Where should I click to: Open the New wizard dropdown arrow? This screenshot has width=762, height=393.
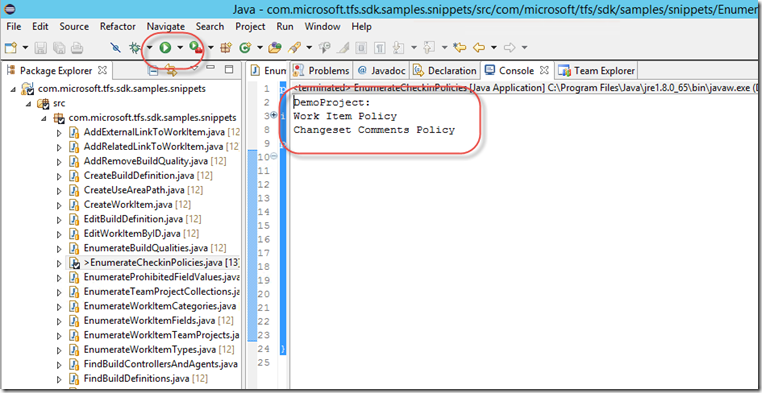pos(25,48)
